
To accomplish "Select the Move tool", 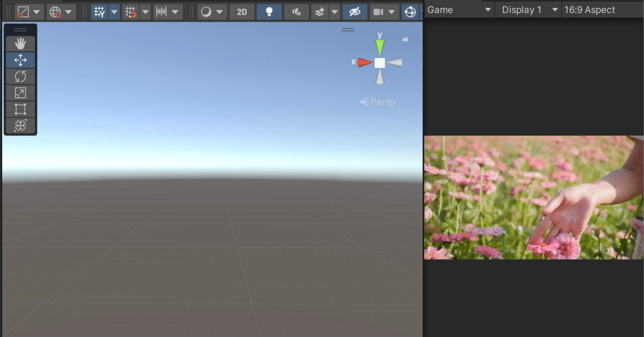I will [x=20, y=60].
